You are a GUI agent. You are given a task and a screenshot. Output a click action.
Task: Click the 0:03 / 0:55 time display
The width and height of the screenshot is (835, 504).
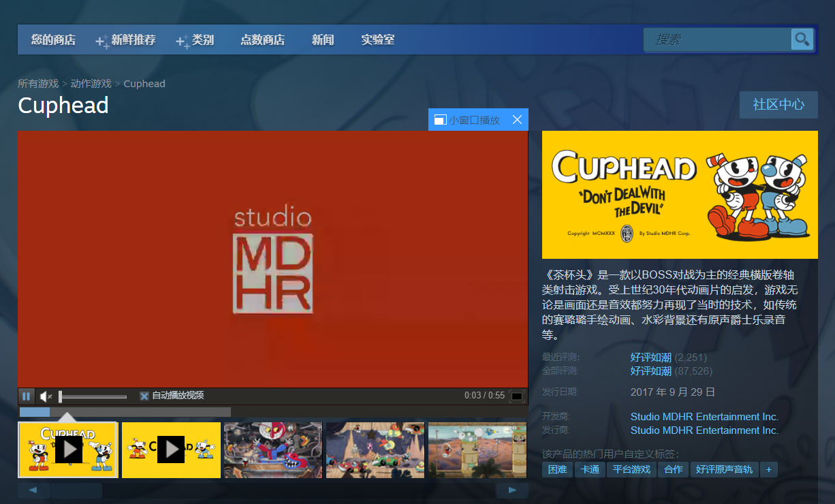tap(485, 396)
